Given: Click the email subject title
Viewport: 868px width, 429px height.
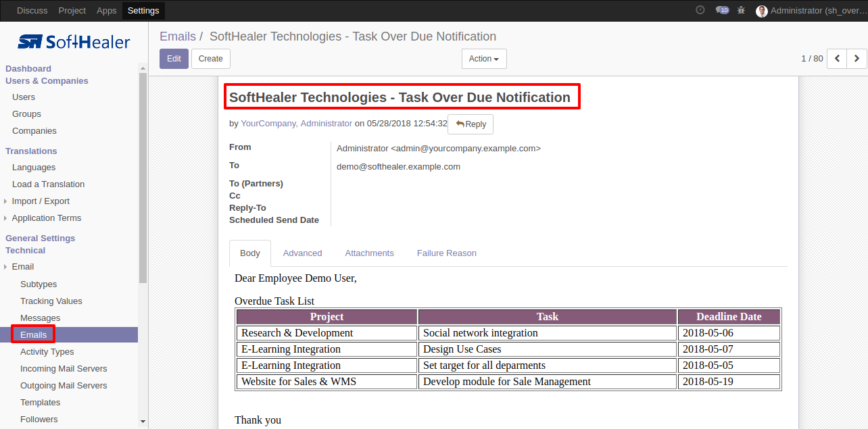Looking at the screenshot, I should [400, 97].
